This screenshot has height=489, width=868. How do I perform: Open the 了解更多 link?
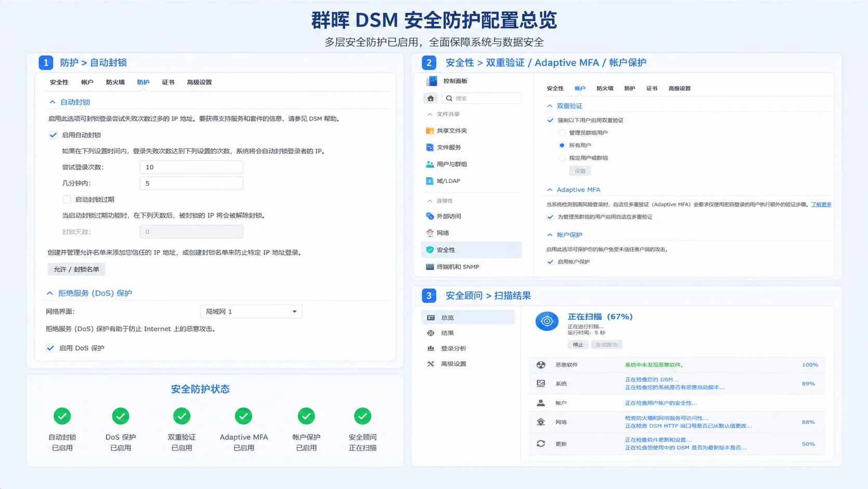pos(821,205)
